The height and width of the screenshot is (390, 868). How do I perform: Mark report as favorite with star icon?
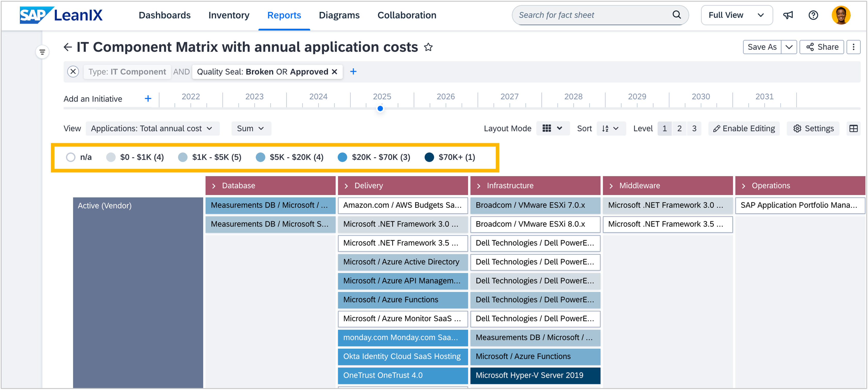coord(428,47)
